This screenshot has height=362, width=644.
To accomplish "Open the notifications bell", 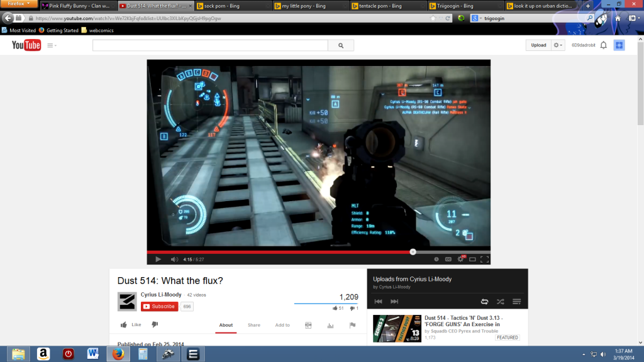I will point(603,45).
